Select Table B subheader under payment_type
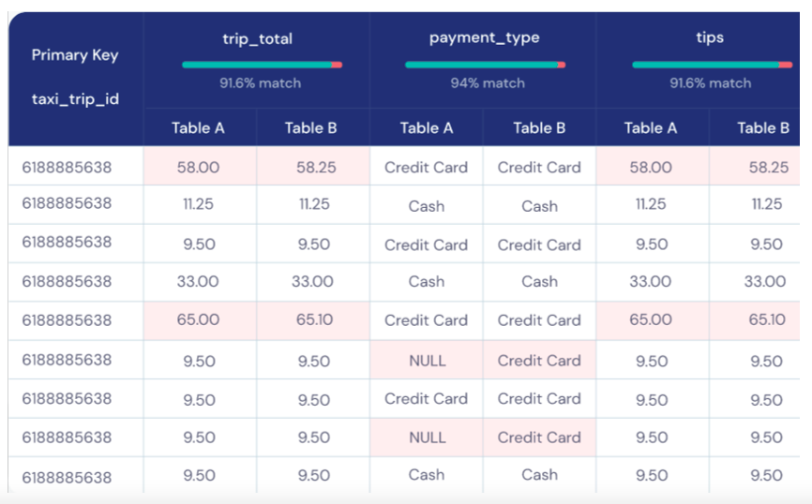This screenshot has width=812, height=504. point(539,128)
